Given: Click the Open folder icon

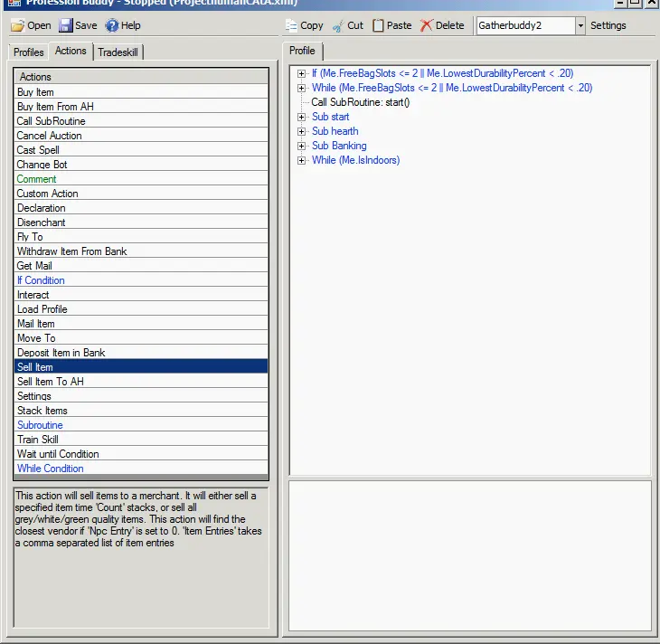Looking at the screenshot, I should pyautogui.click(x=17, y=26).
